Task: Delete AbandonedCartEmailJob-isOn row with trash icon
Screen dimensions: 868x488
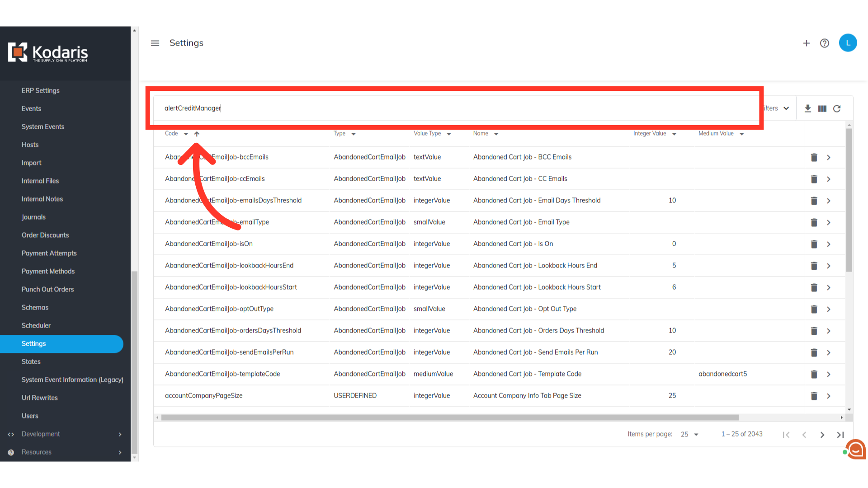Action: (814, 244)
